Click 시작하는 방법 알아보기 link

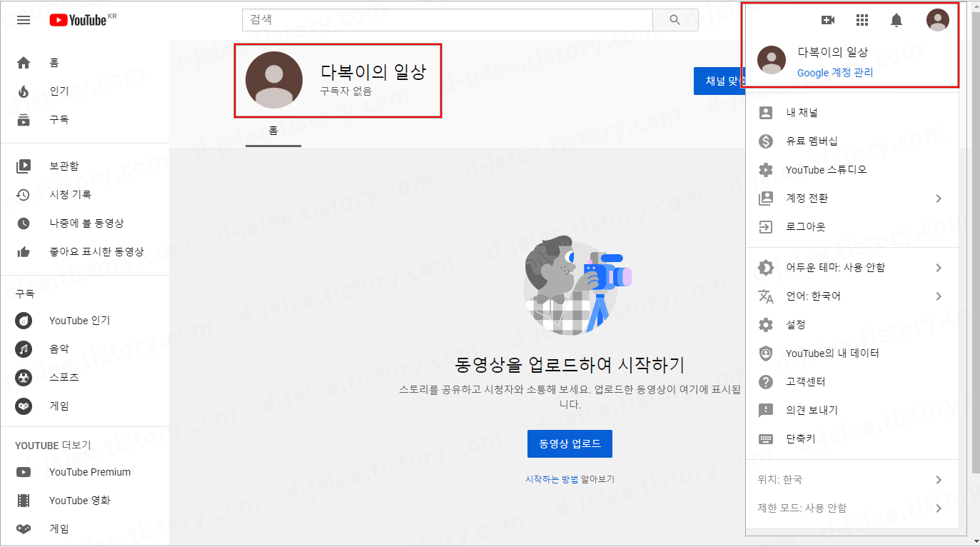tap(570, 479)
